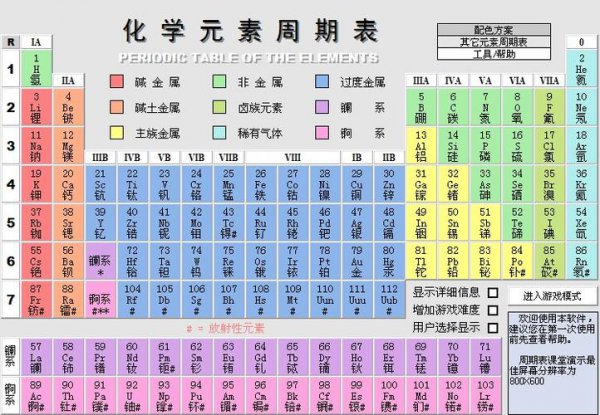Click the 镧系 placeholder cell in period 6

(99, 258)
